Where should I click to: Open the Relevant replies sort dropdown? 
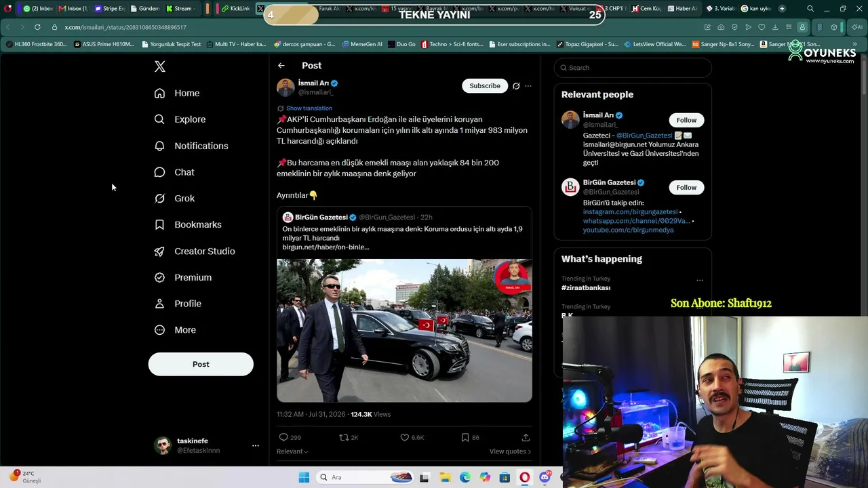coord(292,451)
